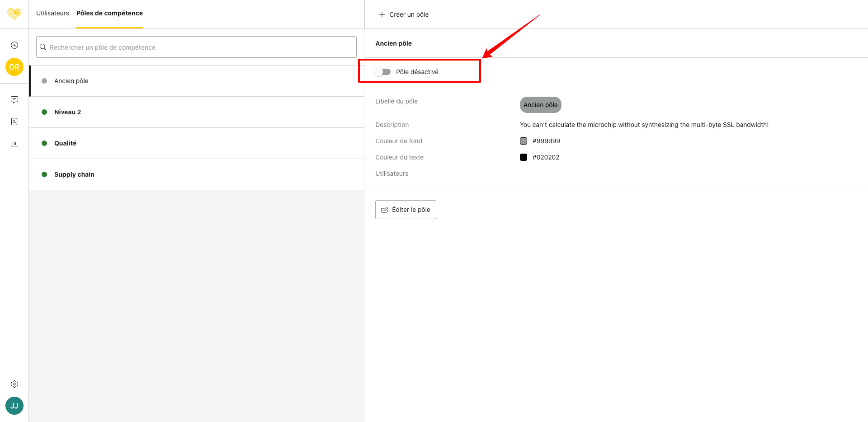This screenshot has height=422, width=868.
Task: Click the plus circle icon in sidebar
Action: tap(14, 45)
